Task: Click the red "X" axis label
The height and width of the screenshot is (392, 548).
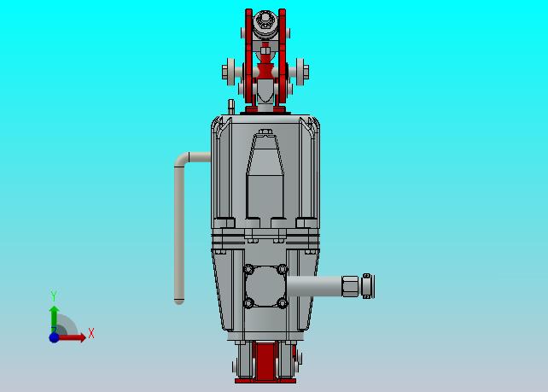Action: point(91,333)
